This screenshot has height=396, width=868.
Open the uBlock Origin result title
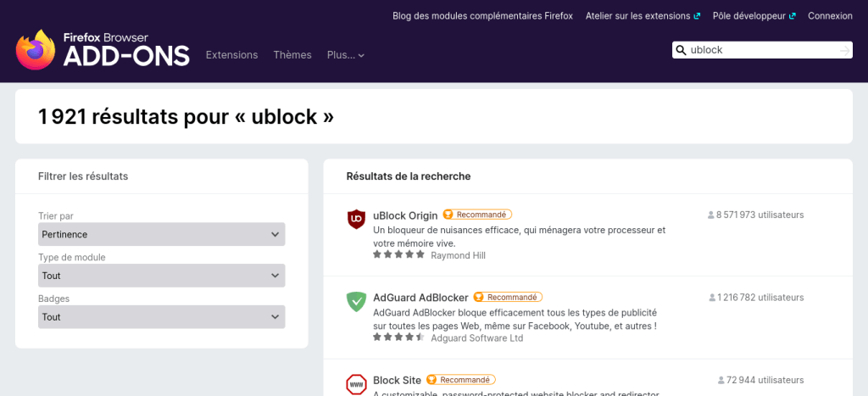tap(405, 215)
